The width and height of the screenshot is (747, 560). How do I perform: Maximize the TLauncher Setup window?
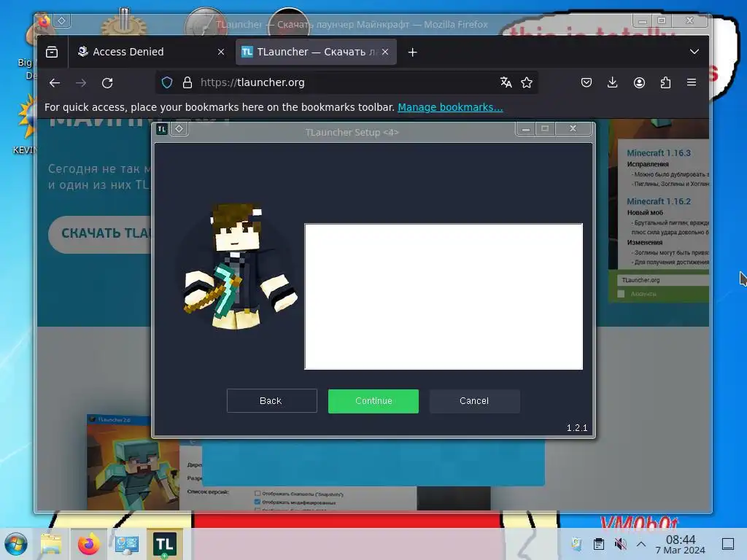(545, 128)
